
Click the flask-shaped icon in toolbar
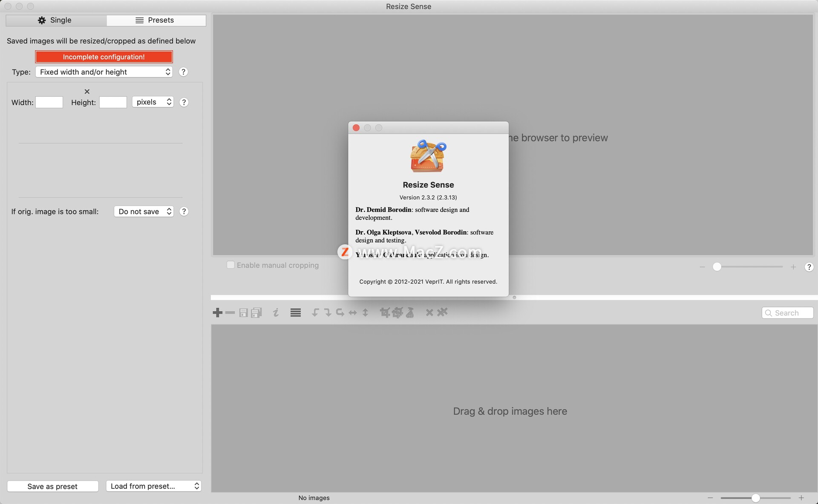pos(410,313)
